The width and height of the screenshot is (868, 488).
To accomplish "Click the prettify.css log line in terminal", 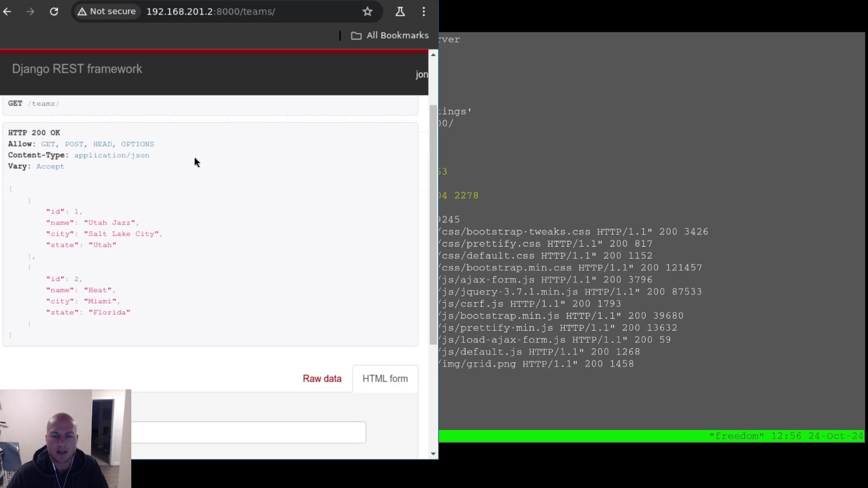I will (546, 243).
